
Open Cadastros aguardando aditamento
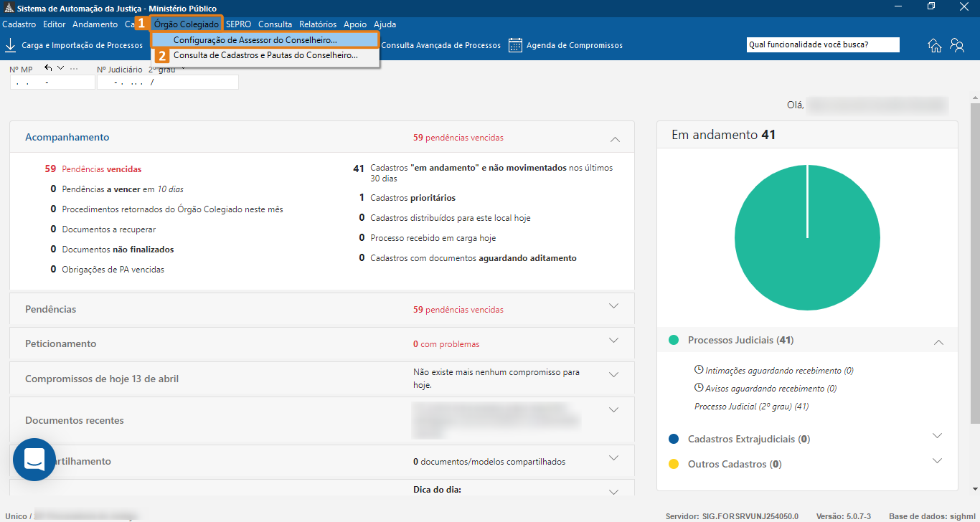pos(468,258)
